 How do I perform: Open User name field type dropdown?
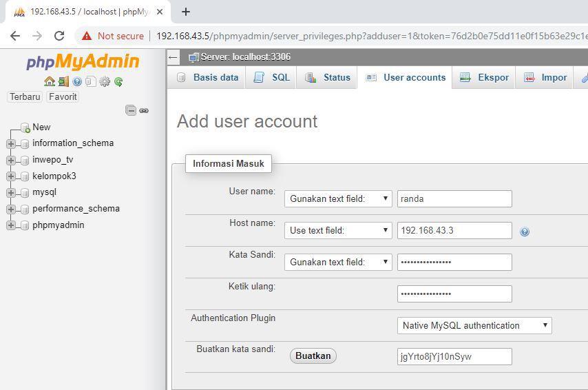(338, 198)
